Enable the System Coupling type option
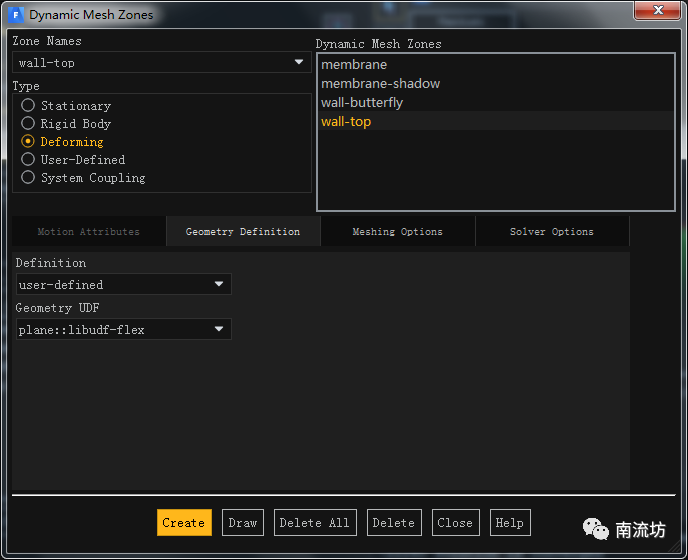 click(x=28, y=178)
